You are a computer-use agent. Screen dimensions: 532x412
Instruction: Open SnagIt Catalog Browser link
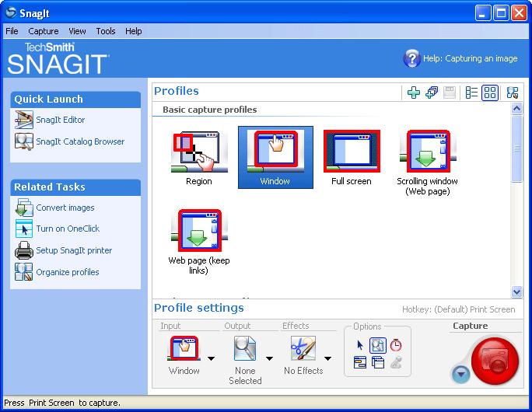click(x=80, y=141)
